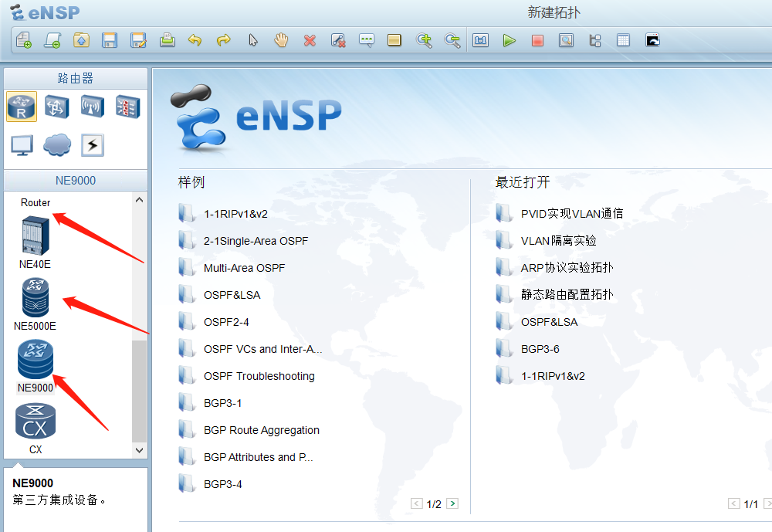Select the Cloud device category icon
The image size is (772, 532).
point(57,145)
